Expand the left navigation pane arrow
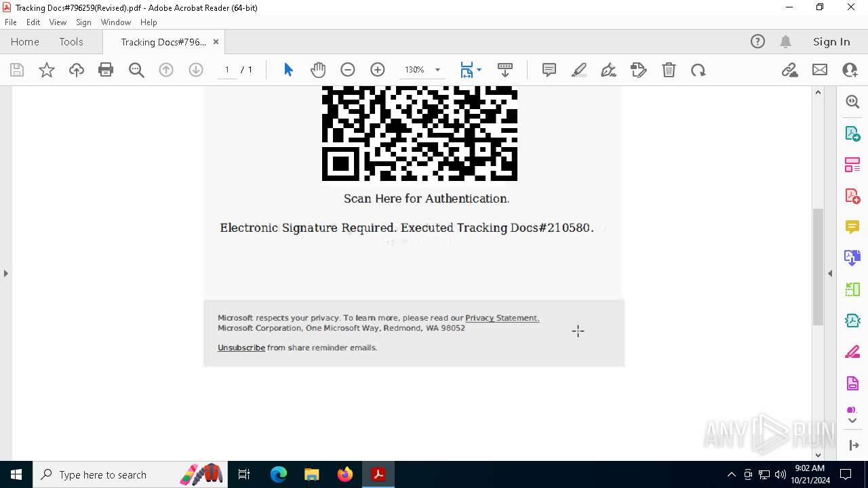Image resolution: width=868 pixels, height=488 pixels. click(x=5, y=273)
